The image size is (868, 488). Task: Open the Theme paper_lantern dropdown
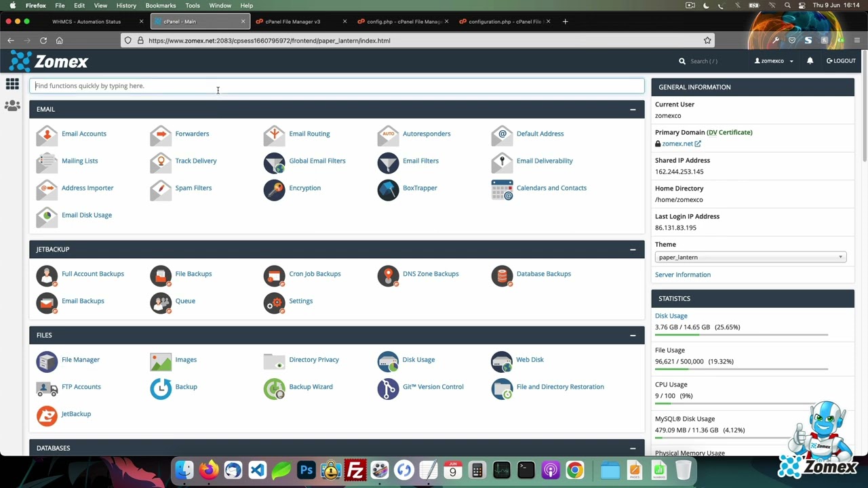(751, 258)
